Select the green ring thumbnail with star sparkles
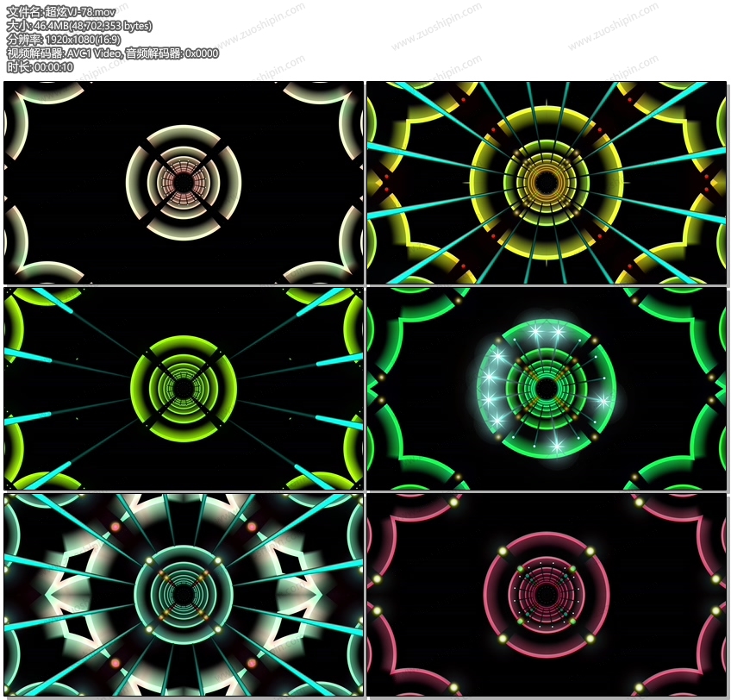The height and width of the screenshot is (700, 731). pos(547,388)
